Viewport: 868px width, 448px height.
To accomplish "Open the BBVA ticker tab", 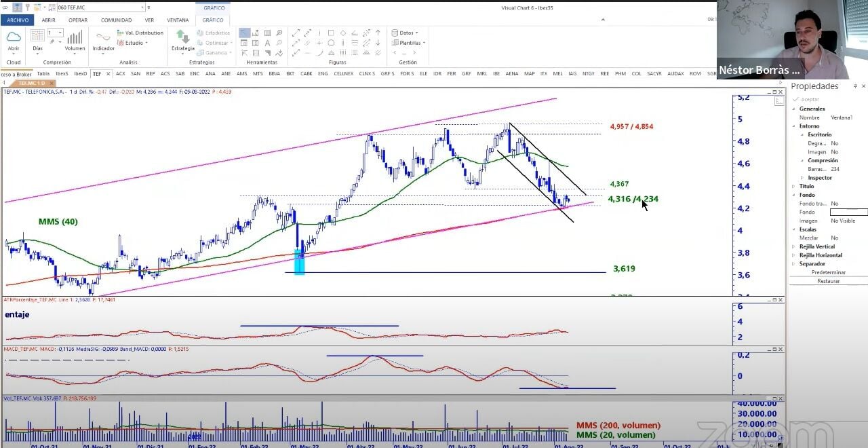I will pyautogui.click(x=274, y=73).
